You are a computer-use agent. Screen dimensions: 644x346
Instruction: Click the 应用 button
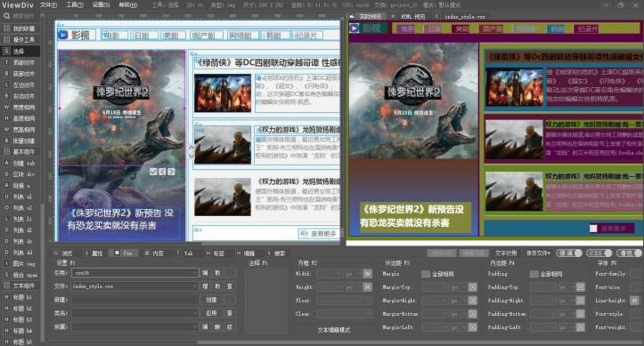tap(211, 313)
